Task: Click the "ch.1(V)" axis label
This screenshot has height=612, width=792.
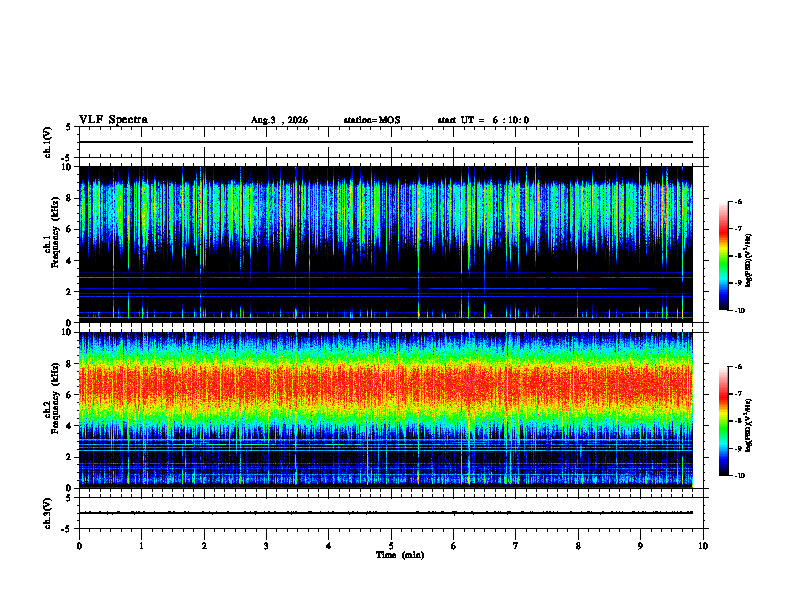Action: [x=48, y=142]
